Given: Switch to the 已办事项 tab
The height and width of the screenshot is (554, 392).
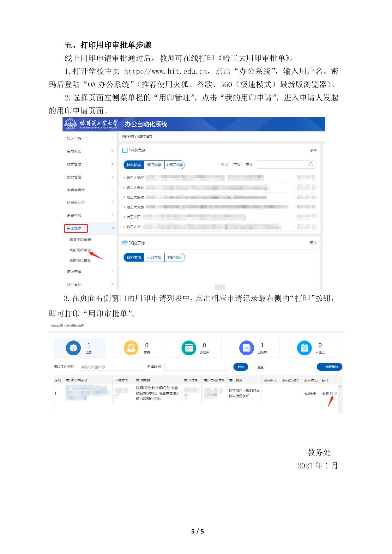Looking at the screenshot, I should click(x=154, y=257).
